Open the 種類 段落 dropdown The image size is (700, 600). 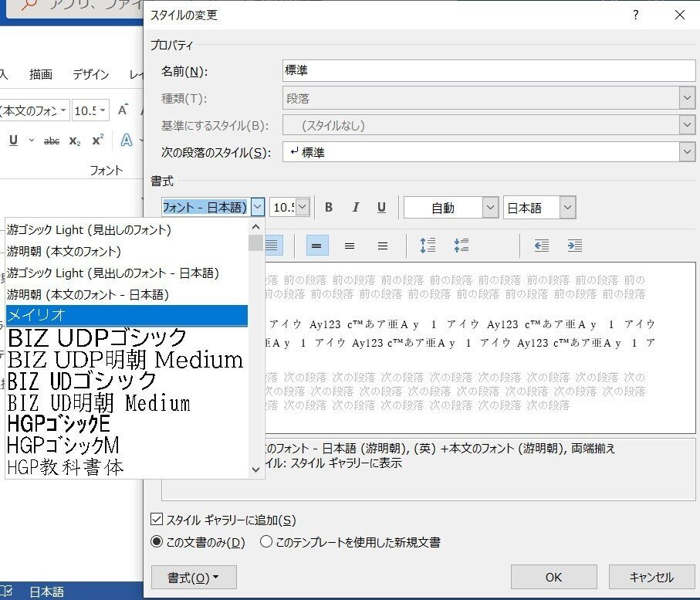click(687, 98)
